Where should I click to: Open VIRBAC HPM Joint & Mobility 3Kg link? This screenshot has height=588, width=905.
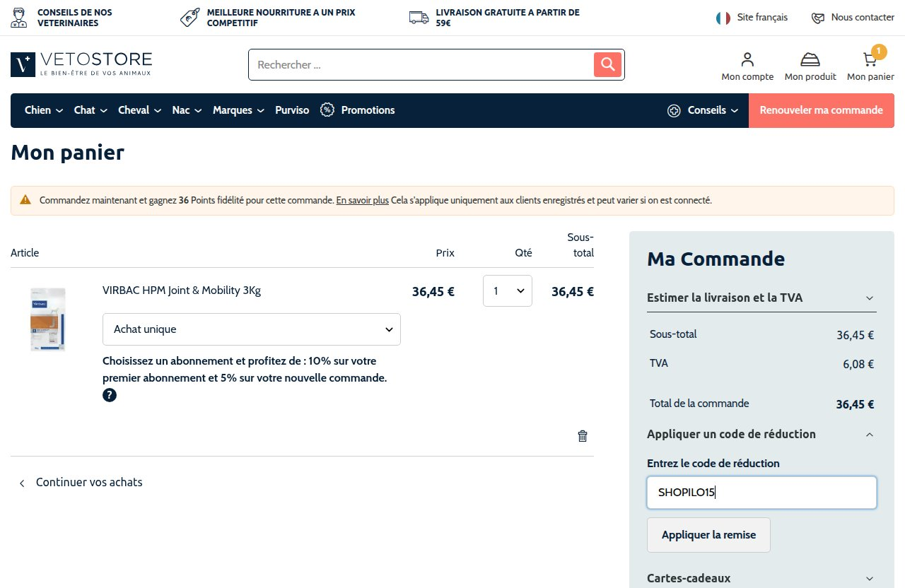tap(182, 290)
